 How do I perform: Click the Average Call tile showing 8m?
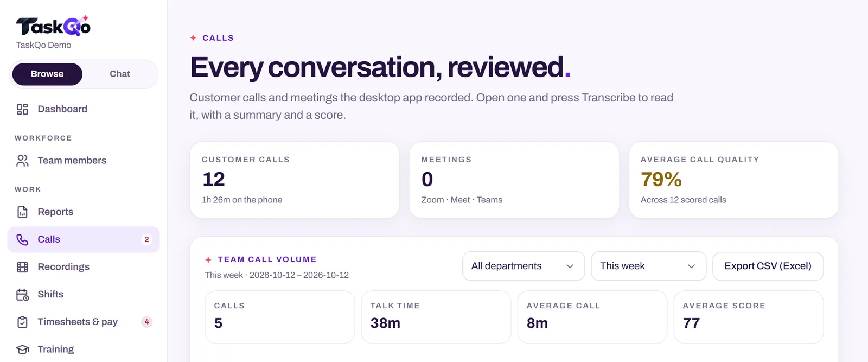click(592, 317)
